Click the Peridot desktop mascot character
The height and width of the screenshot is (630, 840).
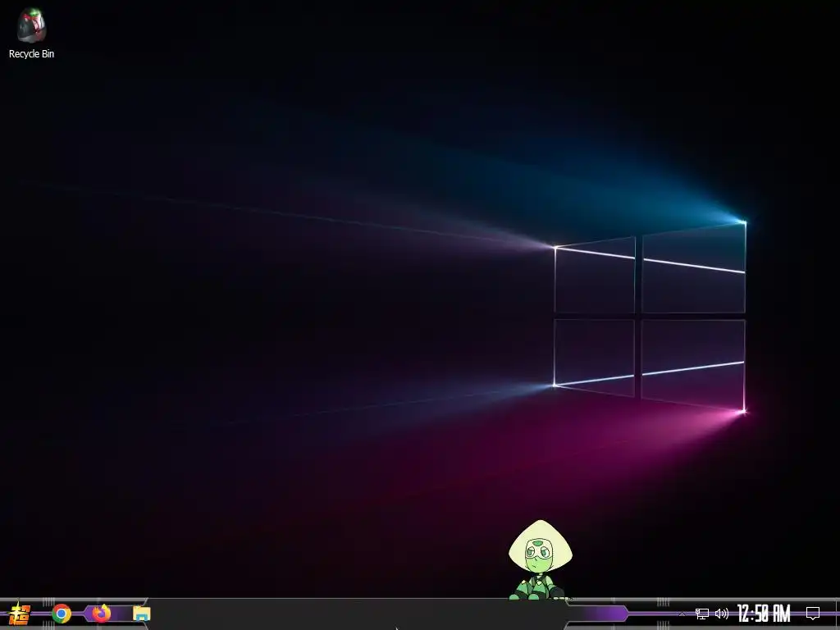pyautogui.click(x=540, y=559)
